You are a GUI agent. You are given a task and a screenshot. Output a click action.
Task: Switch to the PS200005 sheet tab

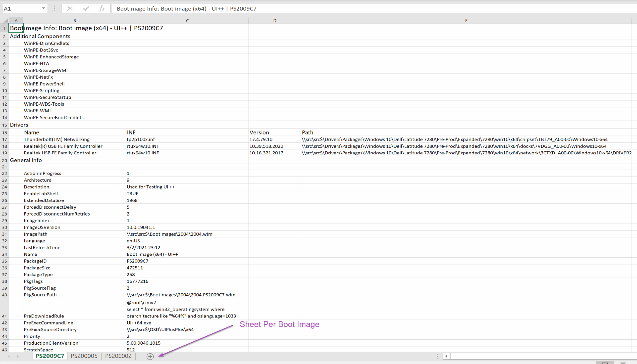tap(84, 356)
